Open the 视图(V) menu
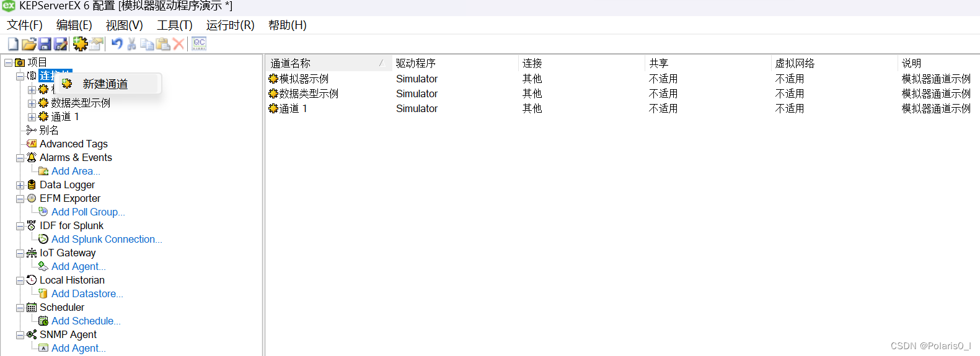 coord(125,25)
